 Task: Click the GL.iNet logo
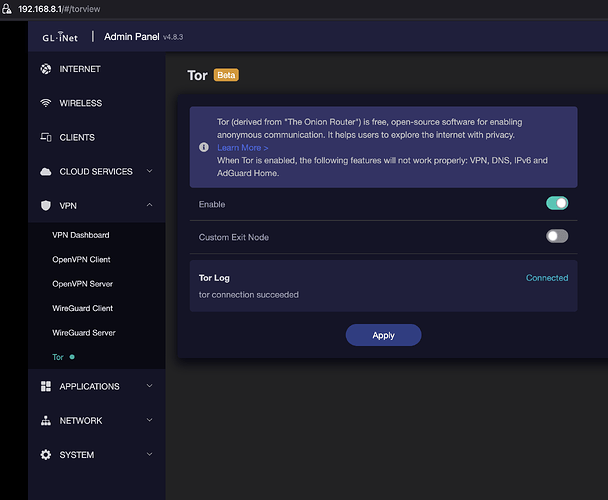60,37
